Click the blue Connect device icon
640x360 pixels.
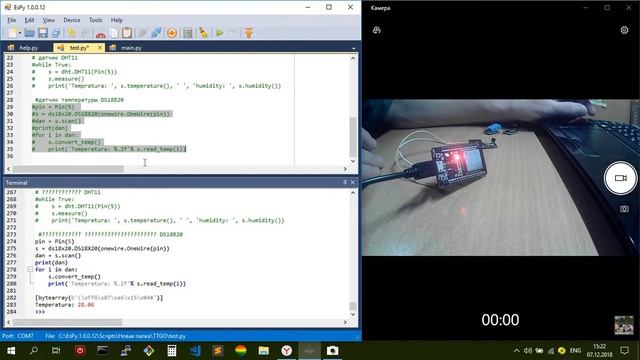click(156, 33)
